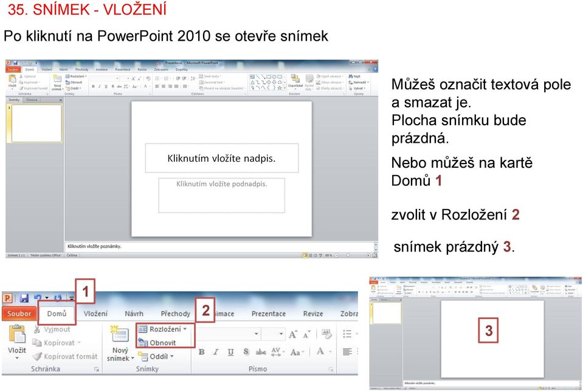Select the Domů tab in the enlarged ribbon
The image size is (583, 392).
pyautogui.click(x=57, y=314)
